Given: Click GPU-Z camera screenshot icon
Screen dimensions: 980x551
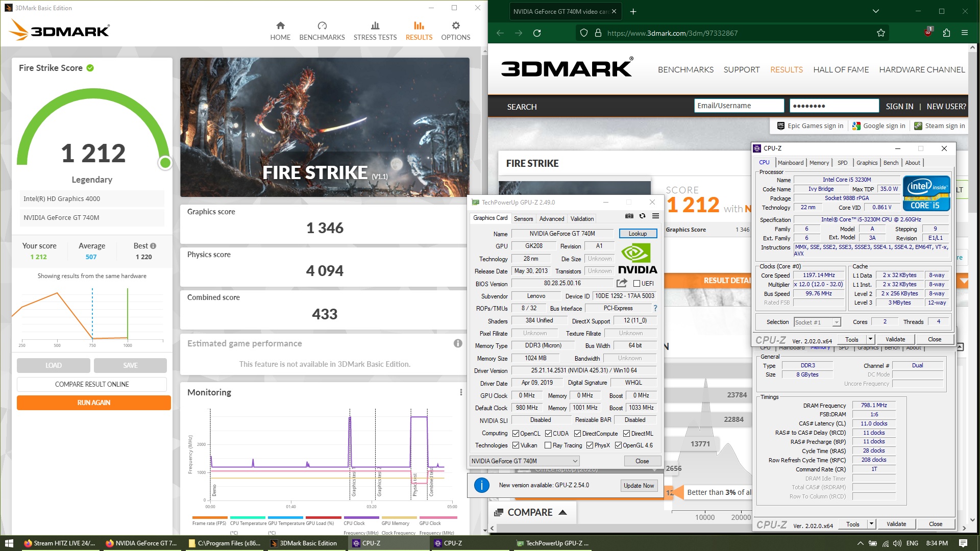Looking at the screenshot, I should tap(629, 216).
